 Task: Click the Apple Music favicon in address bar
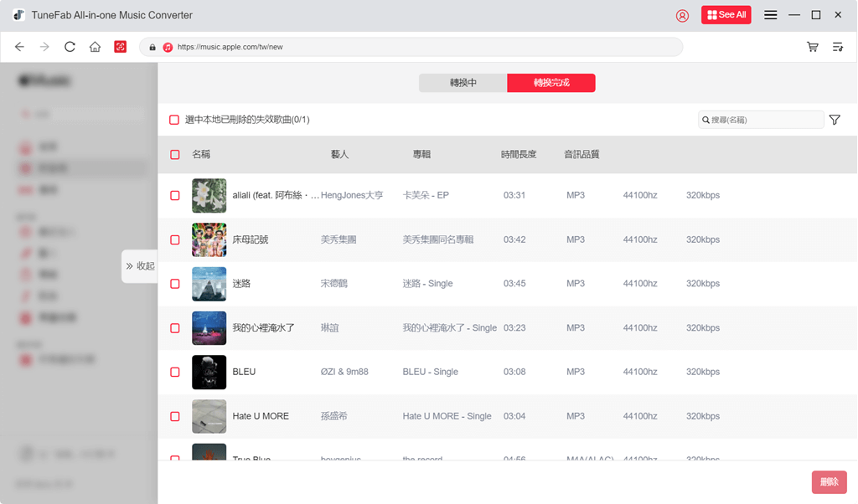coord(168,47)
